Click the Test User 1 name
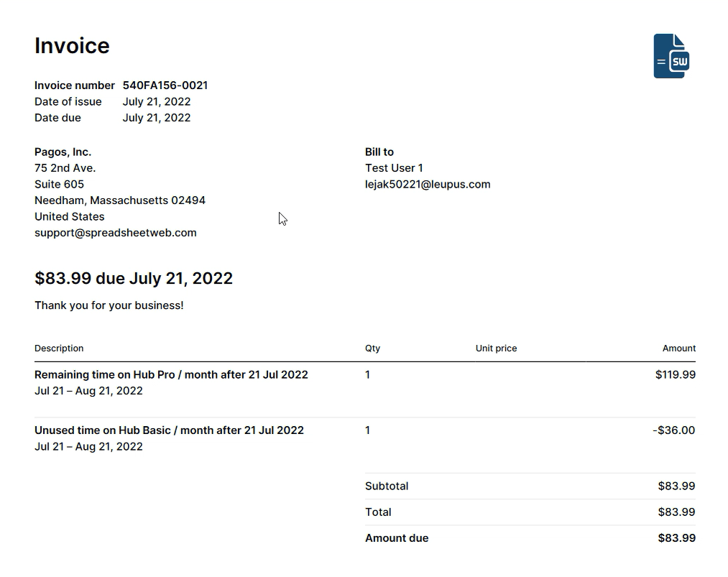This screenshot has width=728, height=577. coord(394,168)
